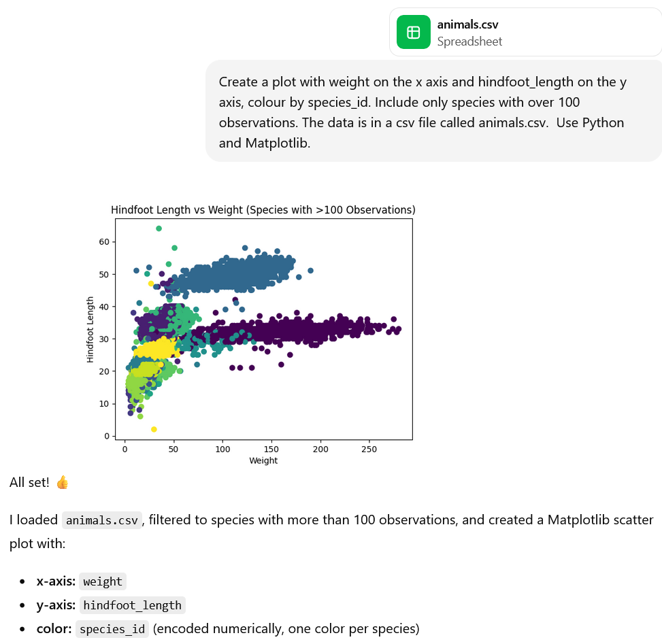Click the Hindfoot Length y-axis label
Viewport: 662px width, 644px height.
click(x=90, y=328)
